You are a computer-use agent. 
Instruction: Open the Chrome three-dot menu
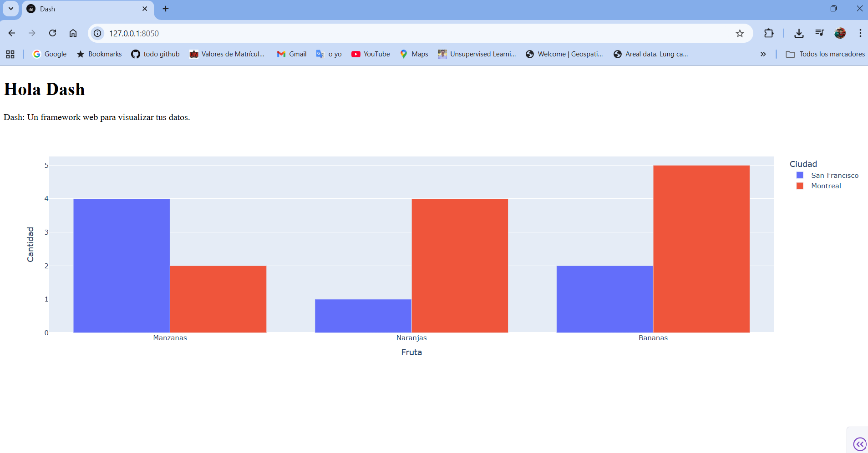860,33
